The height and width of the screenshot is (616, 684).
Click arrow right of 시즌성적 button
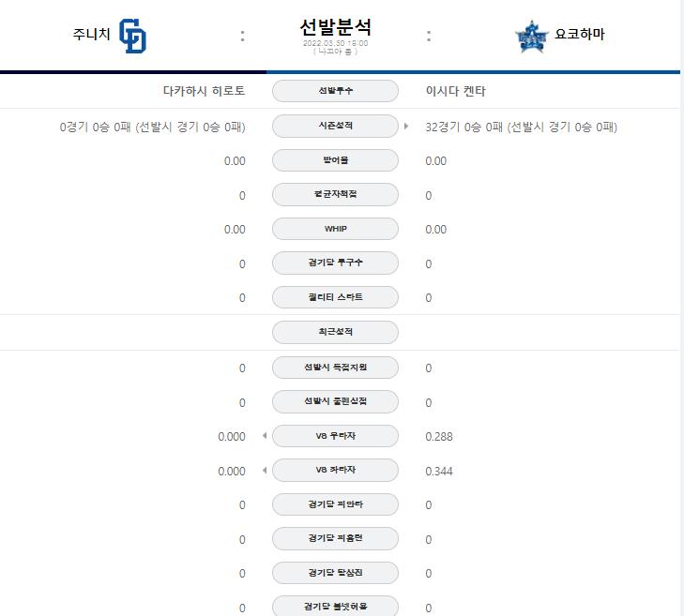406,126
